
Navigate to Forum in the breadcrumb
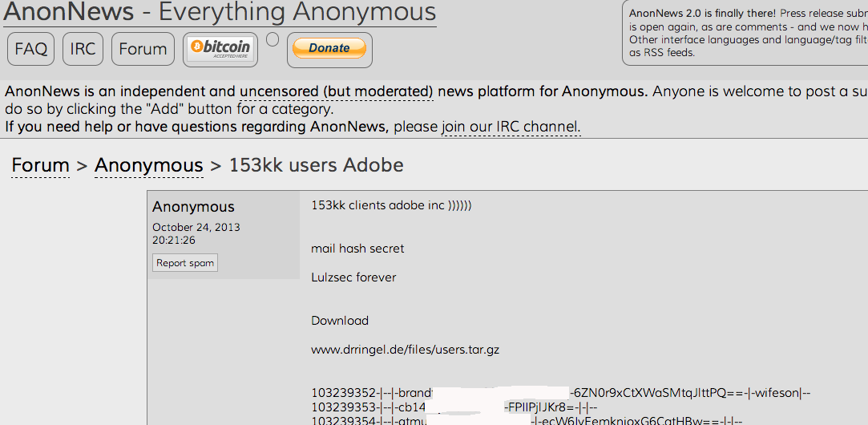click(40, 165)
